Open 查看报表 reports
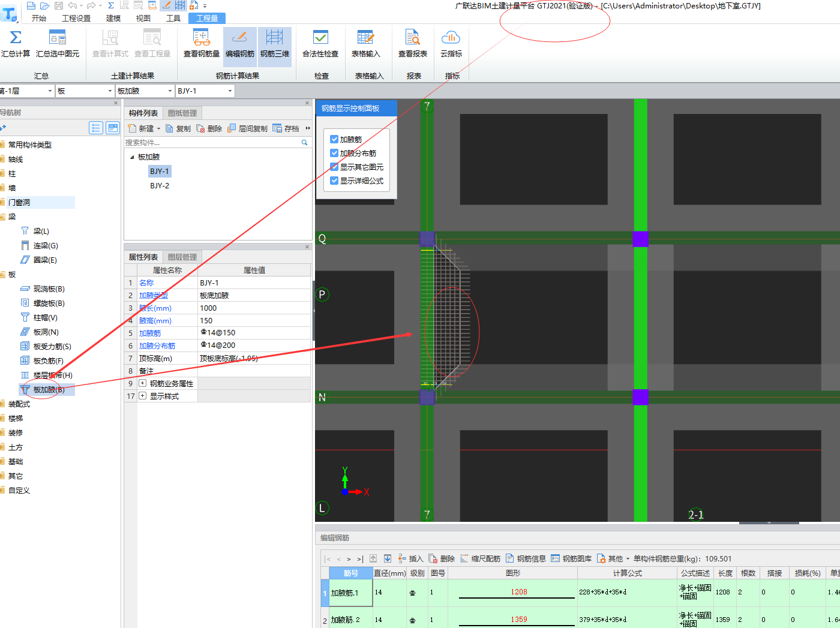Image resolution: width=840 pixels, height=628 pixels. (x=413, y=44)
